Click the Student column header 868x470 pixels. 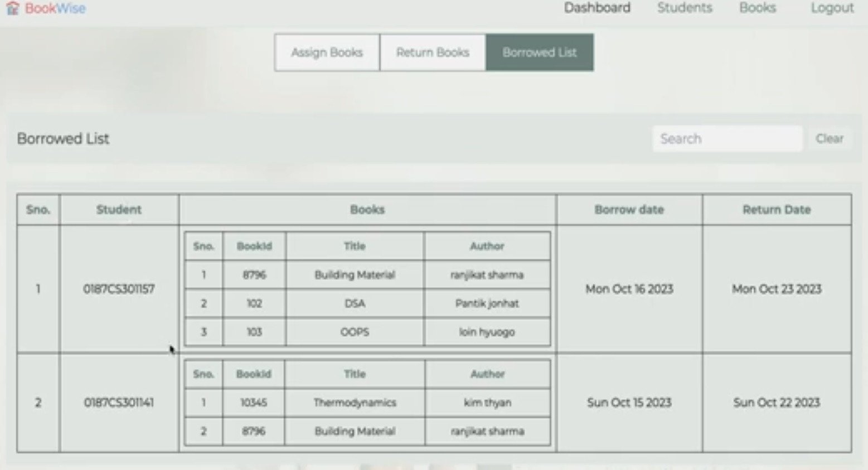[x=119, y=210]
